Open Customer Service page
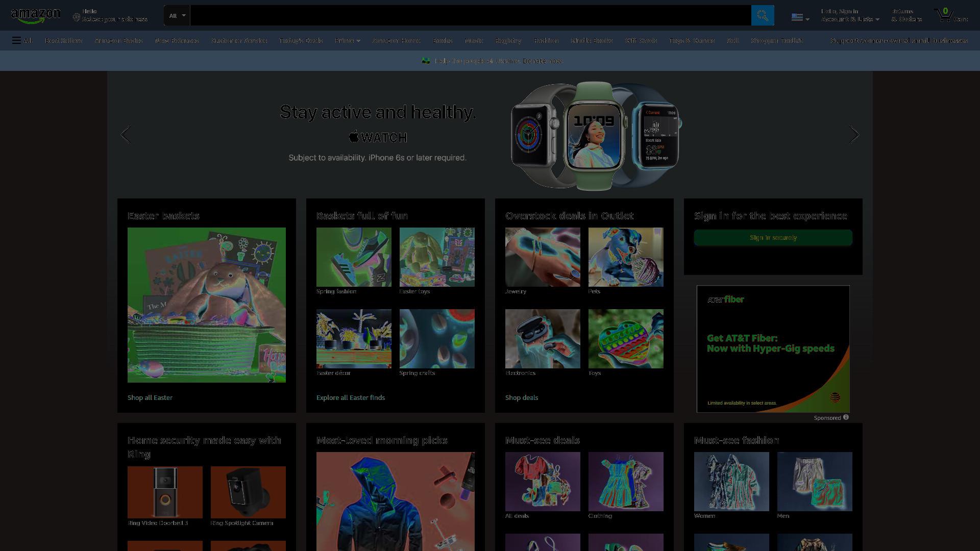980x551 pixels. pyautogui.click(x=239, y=40)
